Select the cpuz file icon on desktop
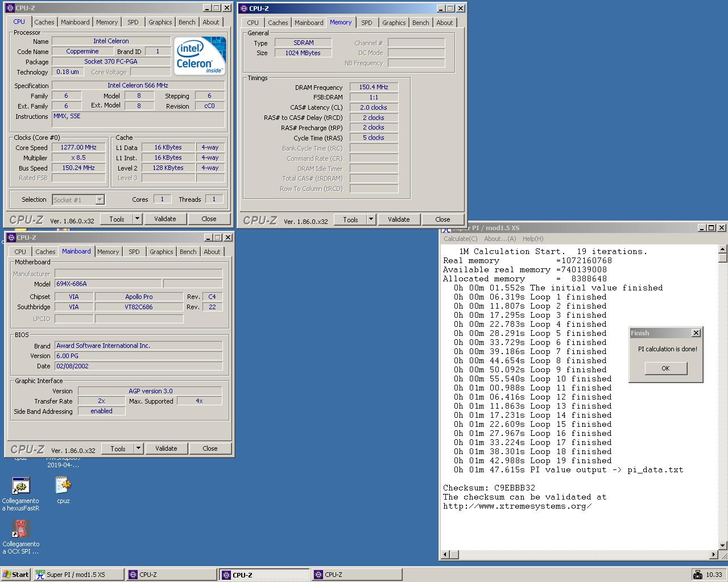The width and height of the screenshot is (728, 582). tap(63, 485)
